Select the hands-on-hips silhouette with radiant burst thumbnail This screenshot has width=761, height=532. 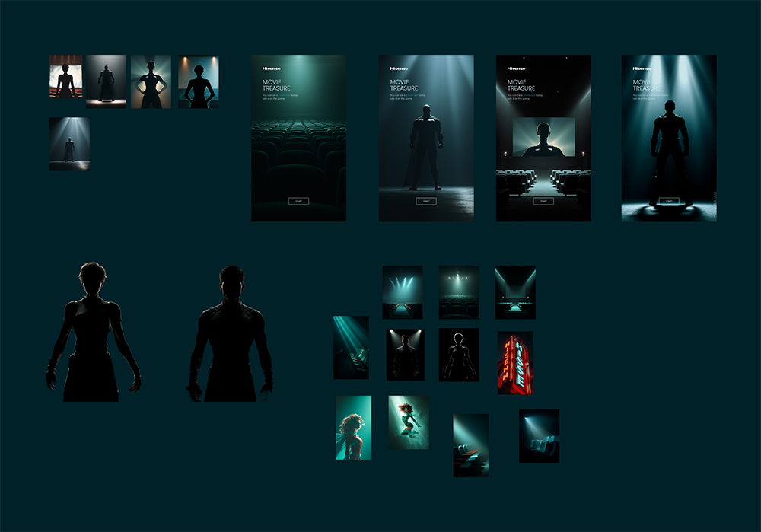(x=150, y=81)
